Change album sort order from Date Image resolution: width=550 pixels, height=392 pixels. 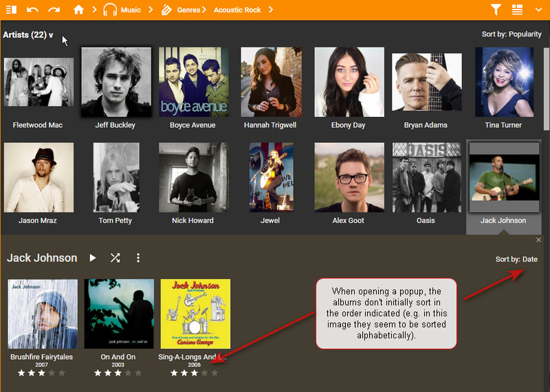coord(516,259)
